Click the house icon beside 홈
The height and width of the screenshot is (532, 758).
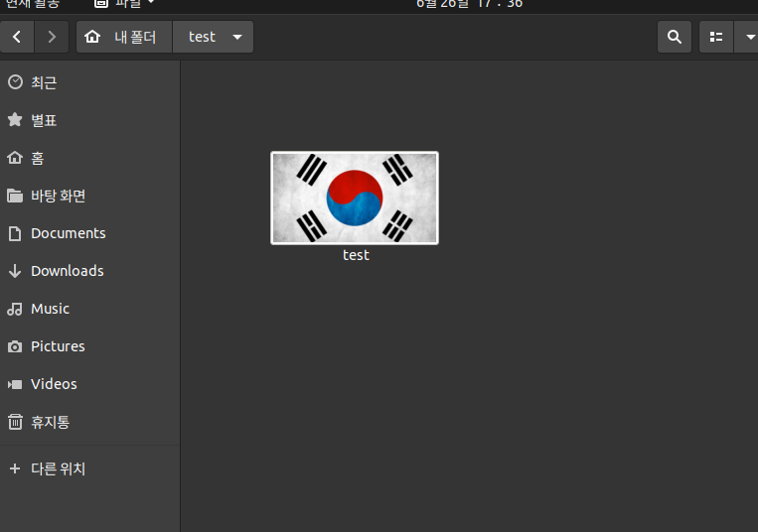[x=15, y=158]
